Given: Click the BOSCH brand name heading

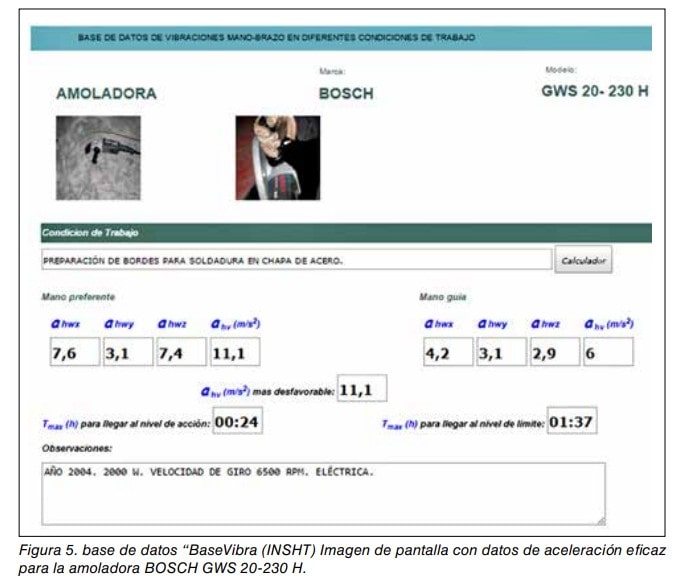Looking at the screenshot, I should pos(345,94).
